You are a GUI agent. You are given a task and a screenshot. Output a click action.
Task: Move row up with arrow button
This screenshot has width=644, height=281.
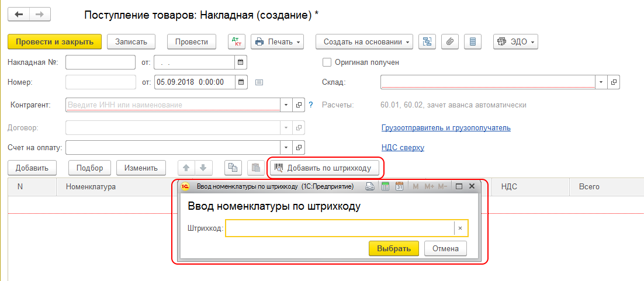187,168
